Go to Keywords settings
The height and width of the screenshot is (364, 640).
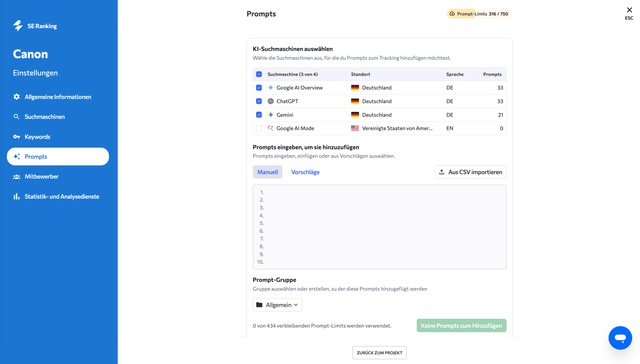pyautogui.click(x=37, y=137)
